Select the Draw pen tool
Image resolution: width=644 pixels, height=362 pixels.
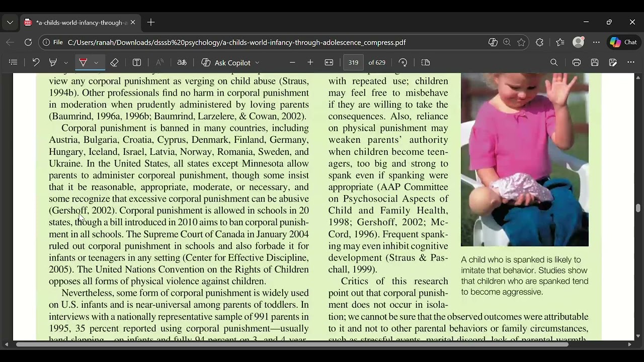point(53,62)
